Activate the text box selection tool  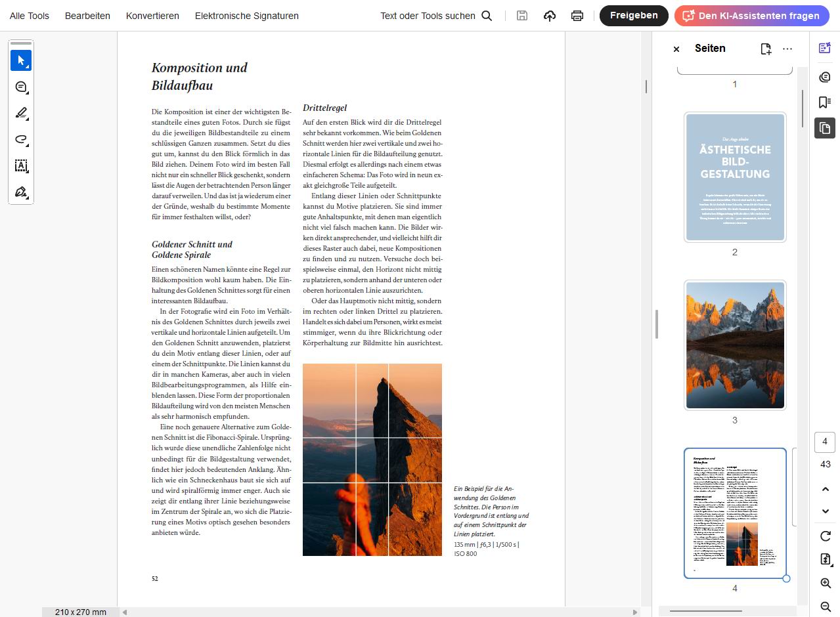[21, 165]
